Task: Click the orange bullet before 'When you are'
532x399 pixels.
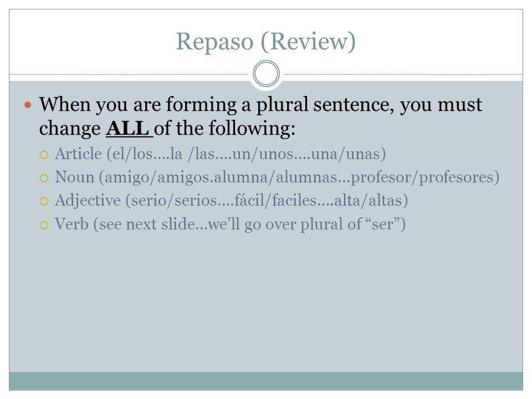Action: [28, 105]
